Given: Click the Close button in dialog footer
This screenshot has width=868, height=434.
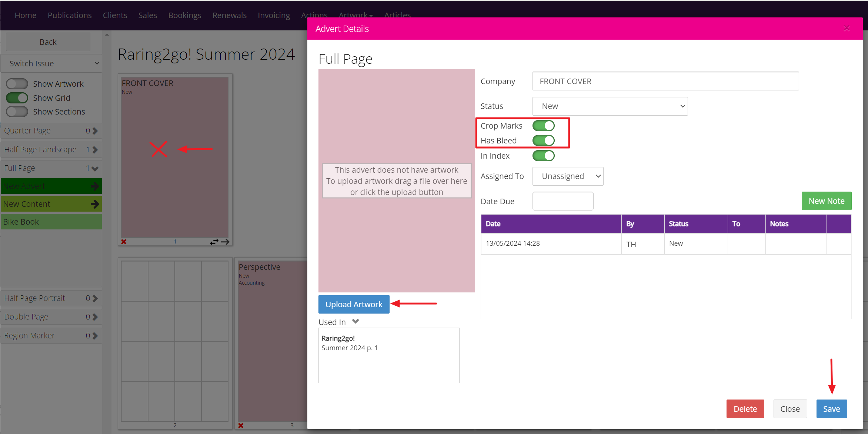Looking at the screenshot, I should 790,409.
